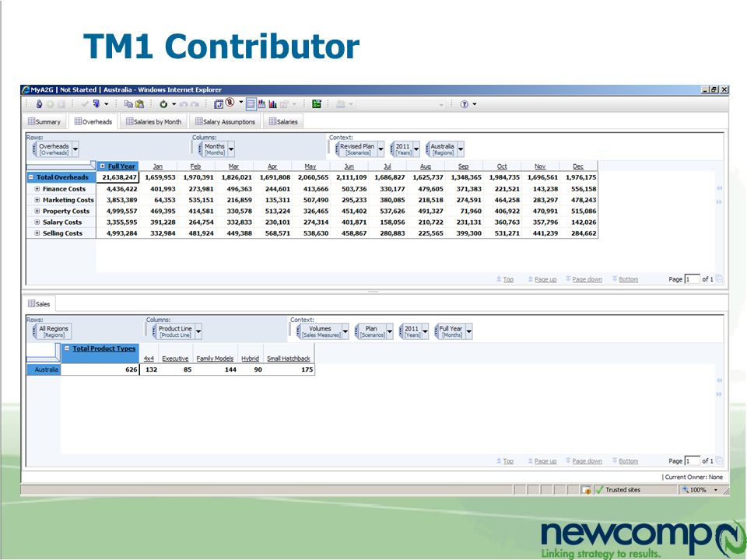Click the Redo arrow icon

coord(195,104)
